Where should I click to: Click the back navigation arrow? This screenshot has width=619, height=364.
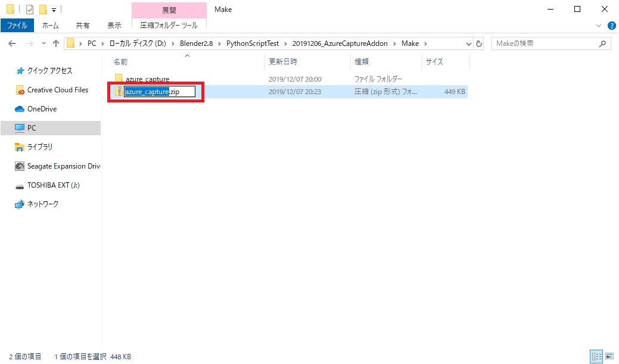pyautogui.click(x=12, y=43)
